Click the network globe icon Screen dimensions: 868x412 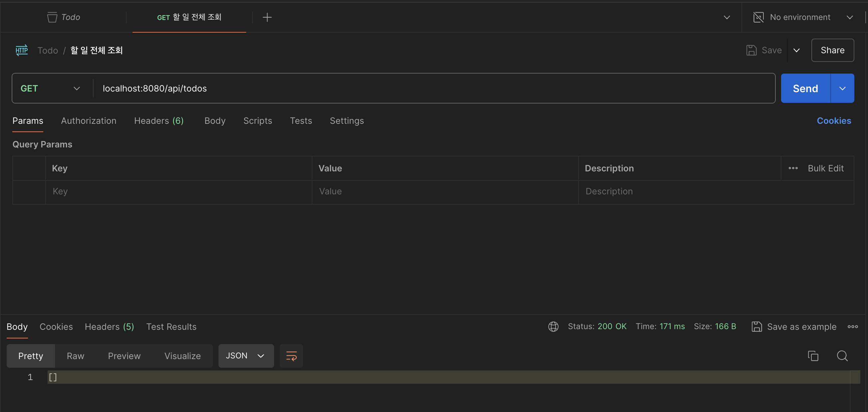[x=553, y=326]
